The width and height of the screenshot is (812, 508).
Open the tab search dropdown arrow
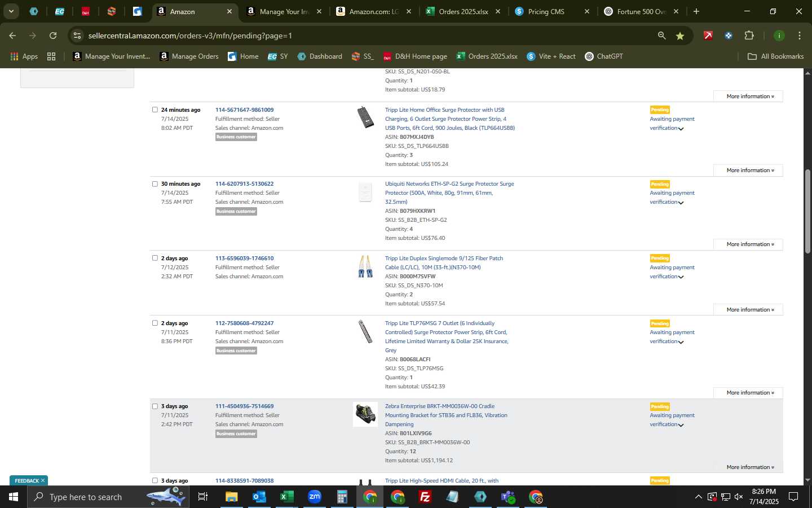point(11,11)
